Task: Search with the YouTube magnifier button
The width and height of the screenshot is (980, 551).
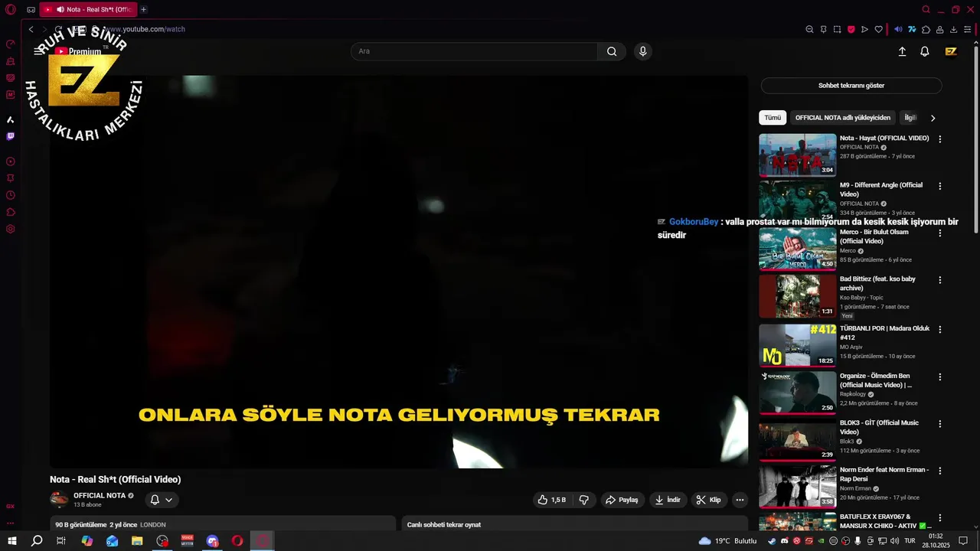Action: click(612, 51)
